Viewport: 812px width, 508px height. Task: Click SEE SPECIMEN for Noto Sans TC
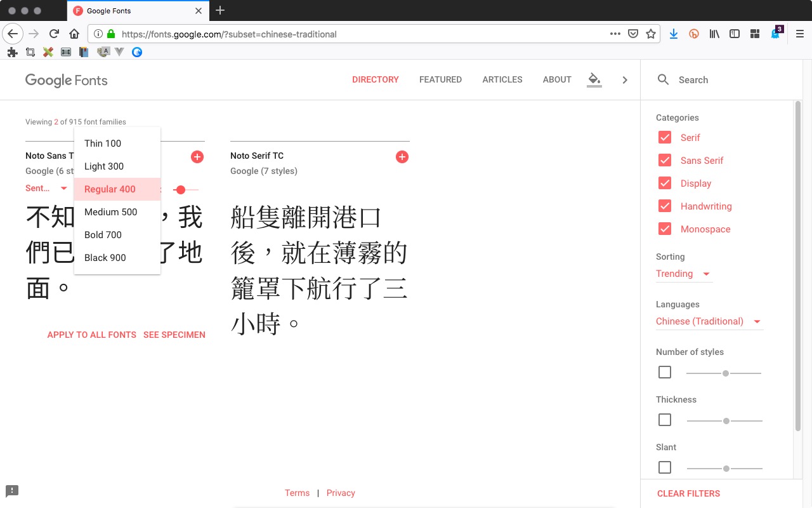(174, 335)
